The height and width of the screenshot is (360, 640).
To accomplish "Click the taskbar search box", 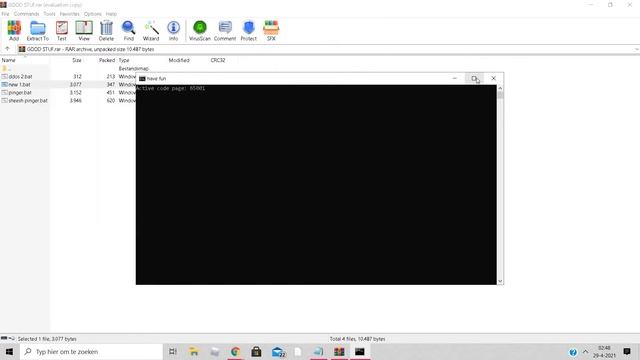I will [91, 352].
